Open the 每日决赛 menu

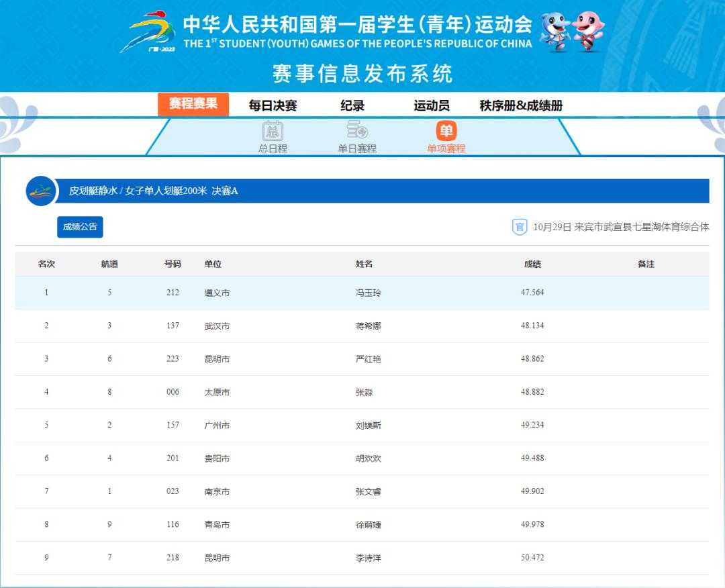(x=273, y=105)
